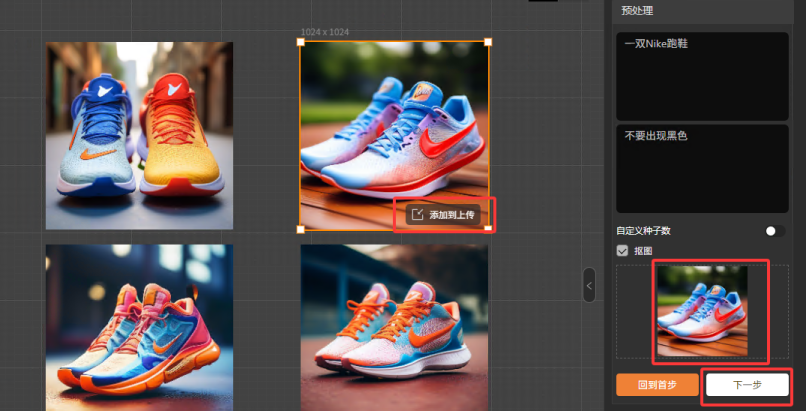Click the top-right resize handle of selection

click(488, 42)
